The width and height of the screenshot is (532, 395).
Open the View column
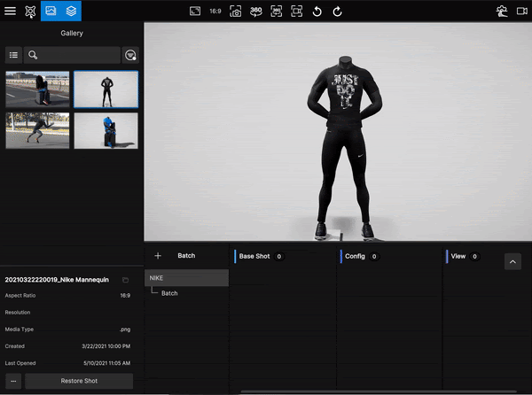(x=458, y=256)
